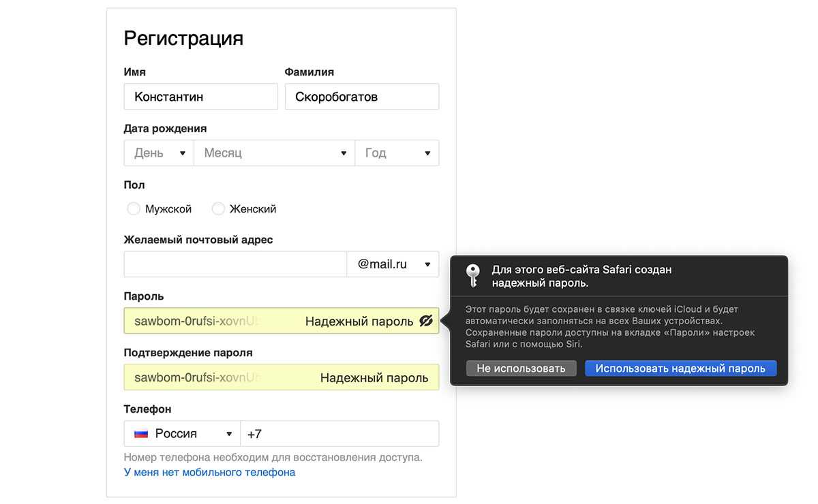Image resolution: width=818 pixels, height=504 pixels.
Task: Open the Россия country code dropdown
Action: tap(182, 434)
